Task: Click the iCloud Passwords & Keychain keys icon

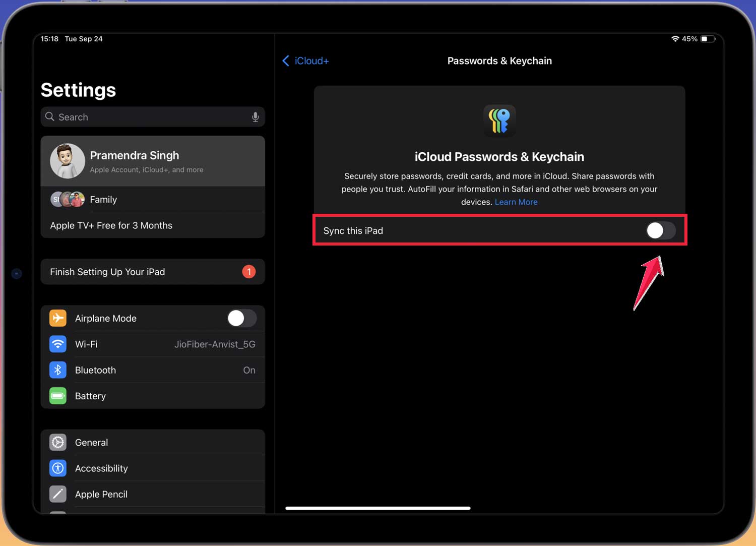Action: [x=499, y=121]
